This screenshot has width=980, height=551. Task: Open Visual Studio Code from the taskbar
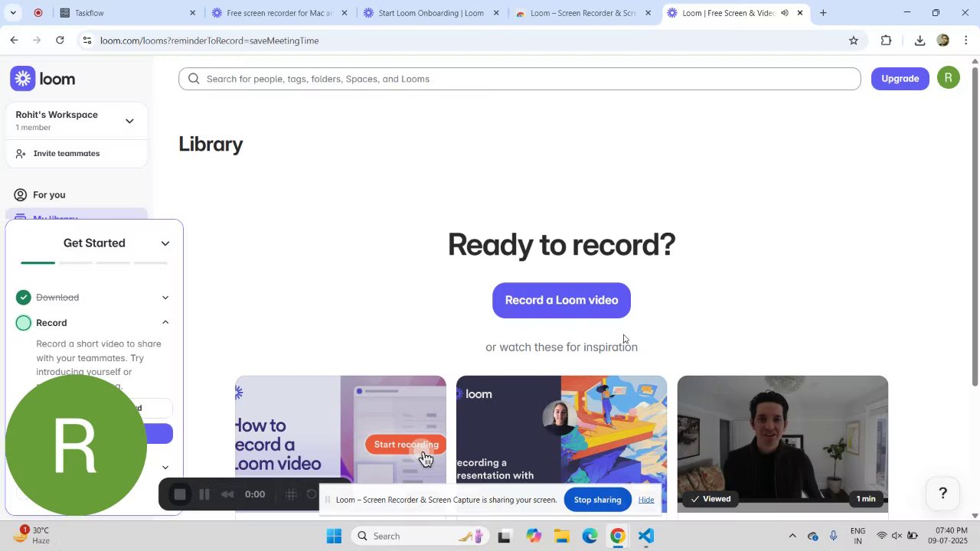click(x=646, y=536)
